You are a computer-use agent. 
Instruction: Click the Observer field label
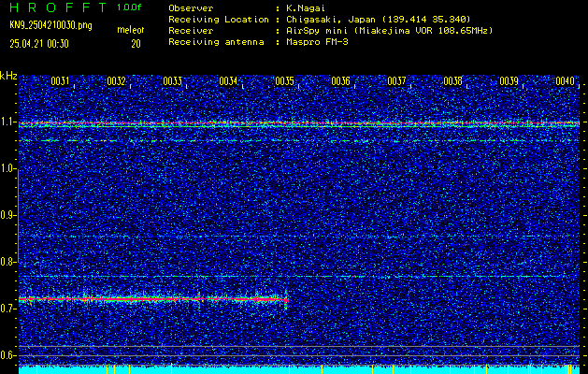(191, 8)
